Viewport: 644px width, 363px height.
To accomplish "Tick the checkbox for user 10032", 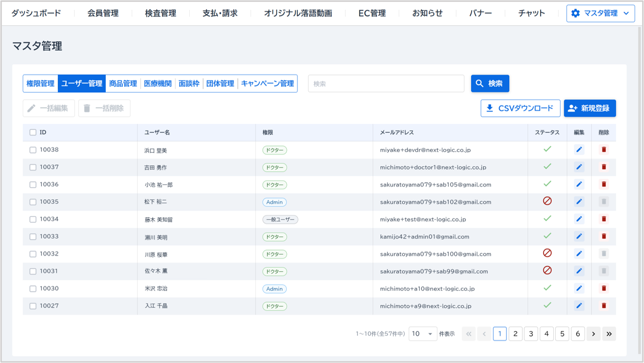I will pyautogui.click(x=33, y=254).
